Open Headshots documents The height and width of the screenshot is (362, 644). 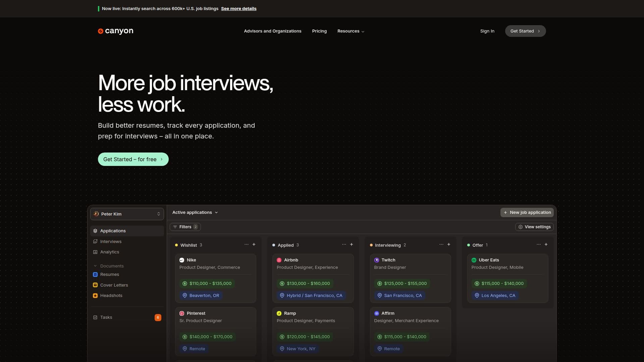127,296
